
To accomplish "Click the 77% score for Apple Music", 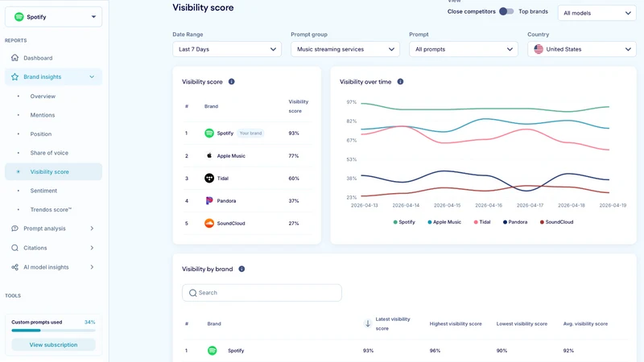I will click(294, 155).
